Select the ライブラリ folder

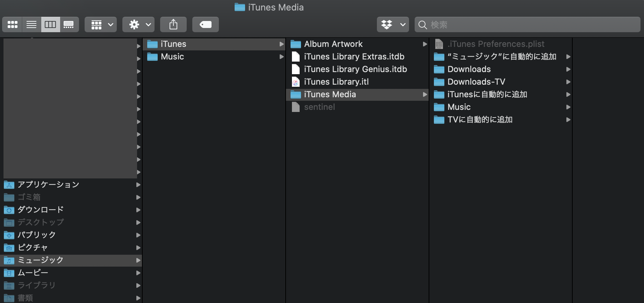[x=71, y=286]
